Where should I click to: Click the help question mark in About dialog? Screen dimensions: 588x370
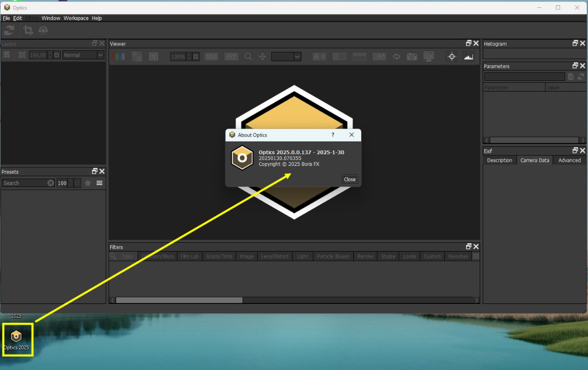click(333, 135)
